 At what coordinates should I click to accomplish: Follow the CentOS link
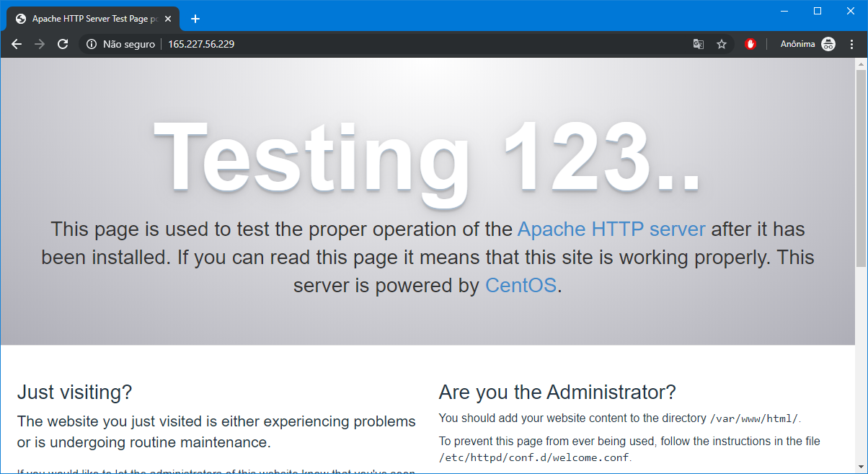point(521,286)
